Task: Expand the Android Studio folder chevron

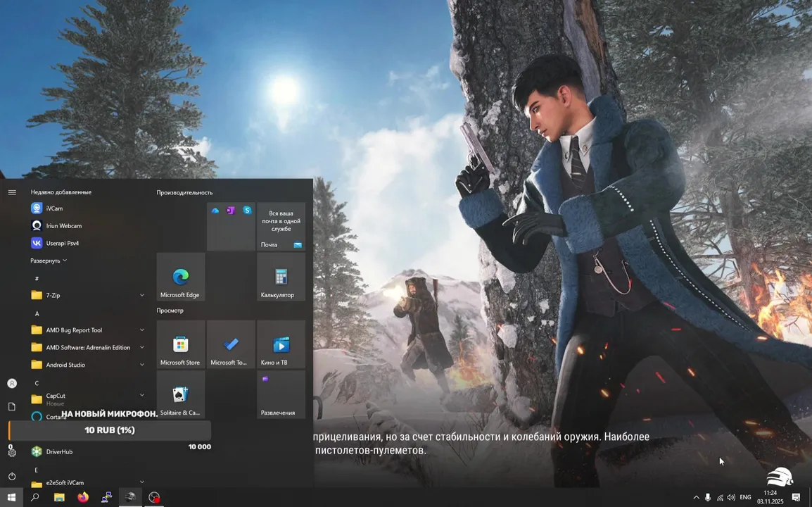Action: point(142,365)
